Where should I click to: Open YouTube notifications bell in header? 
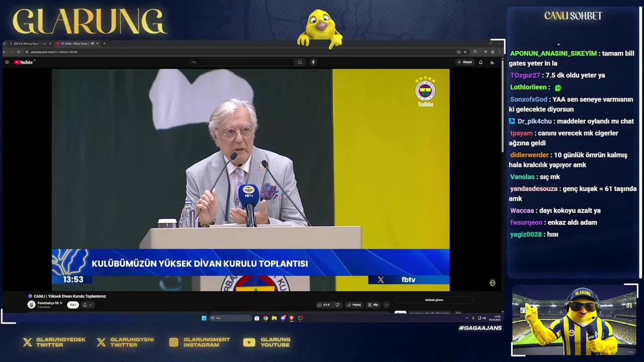(x=480, y=62)
